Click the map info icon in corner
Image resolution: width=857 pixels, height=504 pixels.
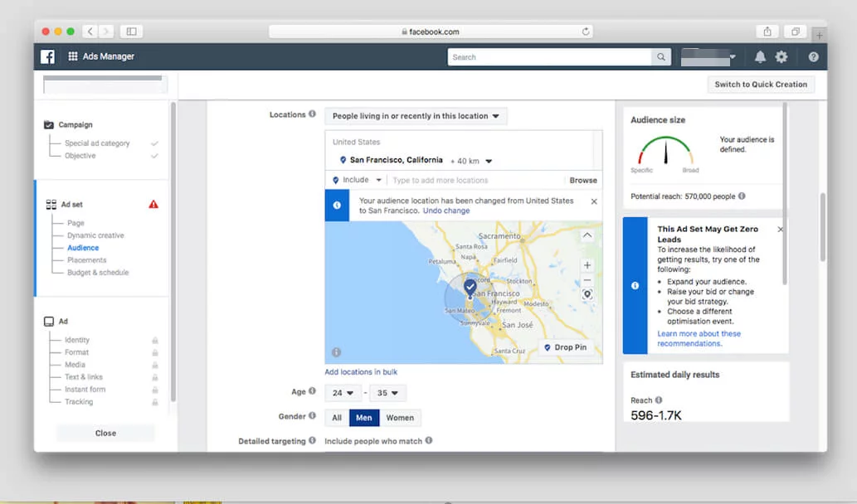(x=336, y=352)
